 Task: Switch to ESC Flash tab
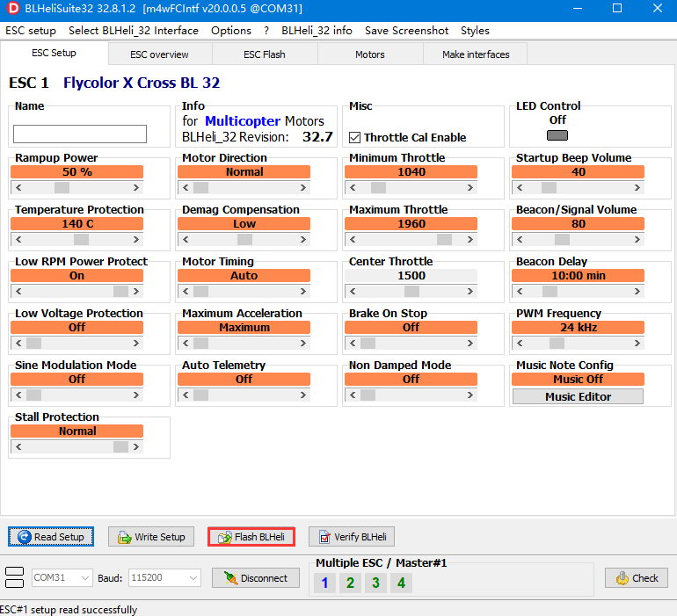(x=265, y=54)
